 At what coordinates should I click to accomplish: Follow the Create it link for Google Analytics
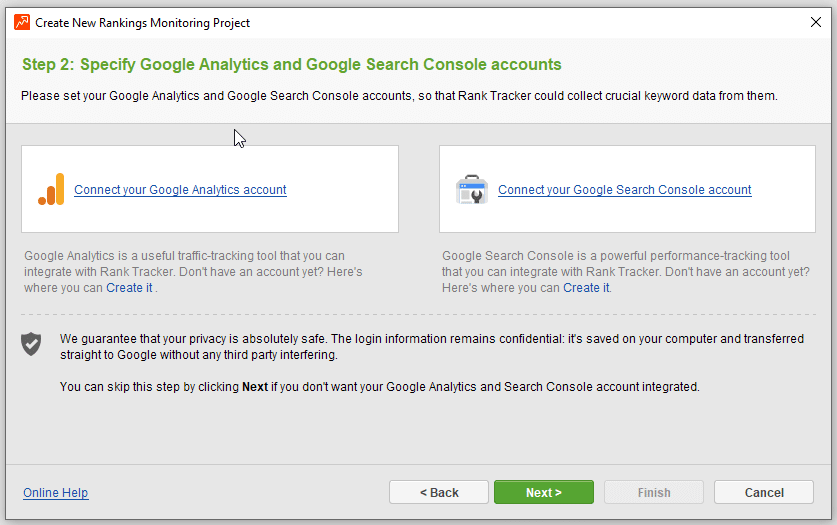[129, 288]
